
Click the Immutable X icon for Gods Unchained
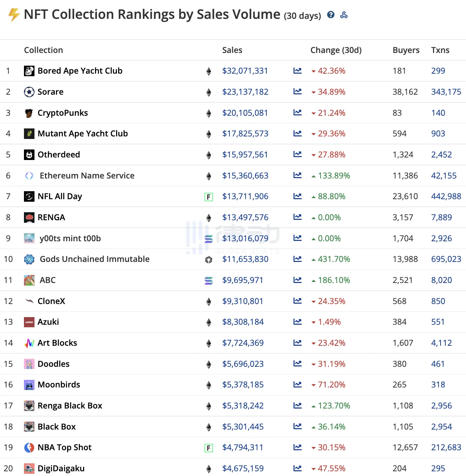[209, 259]
